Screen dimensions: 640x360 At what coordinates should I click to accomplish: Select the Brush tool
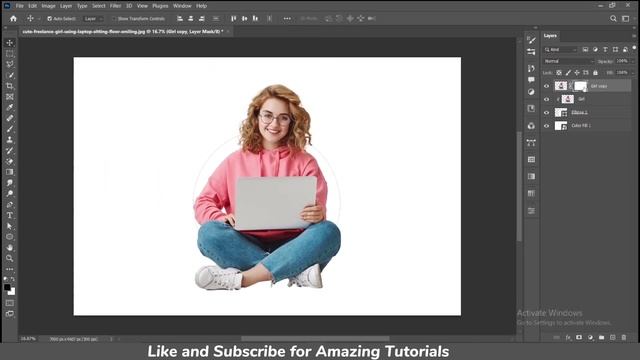click(x=10, y=129)
